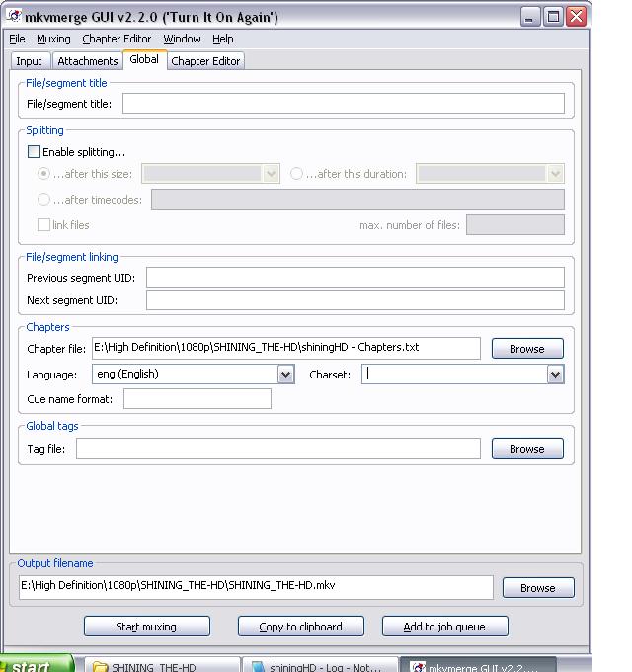Click Add to job queue button

click(445, 627)
